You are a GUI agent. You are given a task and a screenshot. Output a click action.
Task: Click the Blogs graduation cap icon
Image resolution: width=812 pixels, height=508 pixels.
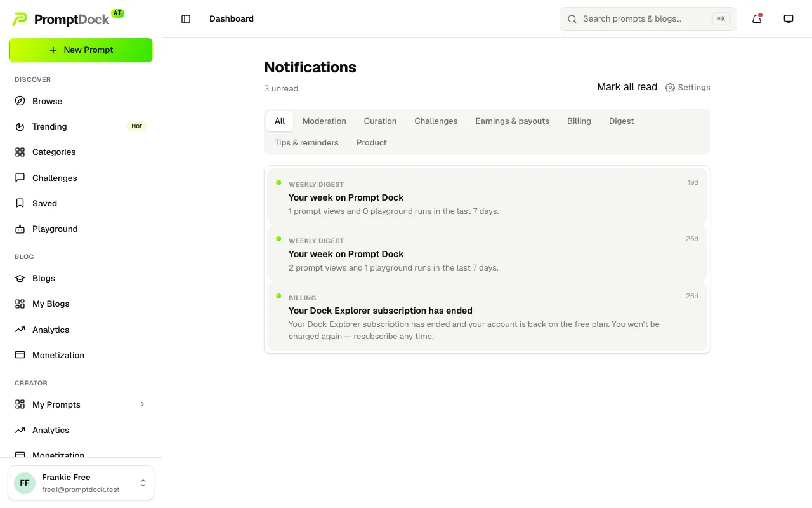[20, 278]
